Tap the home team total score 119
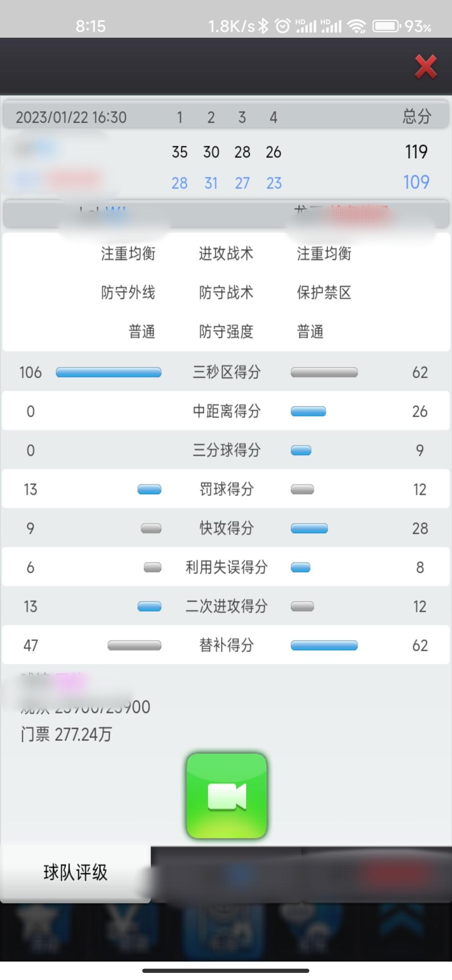Screen dimensions: 452x980 416,152
